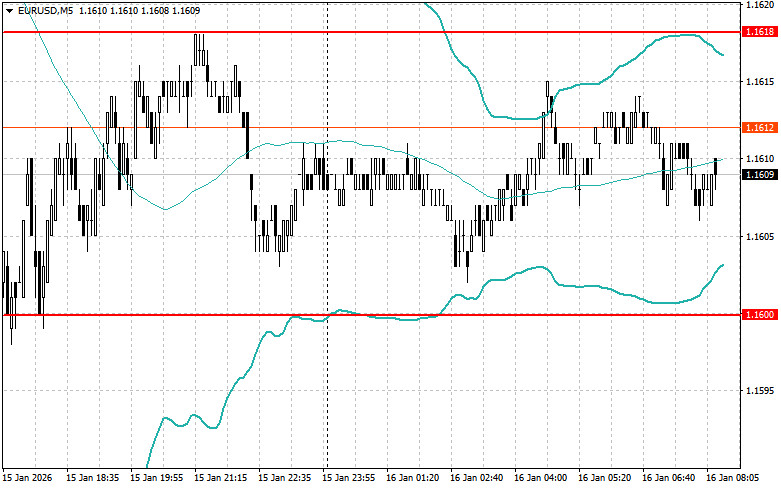781x489 pixels.
Task: Select the 1.1612 orange price level label
Action: (760, 128)
